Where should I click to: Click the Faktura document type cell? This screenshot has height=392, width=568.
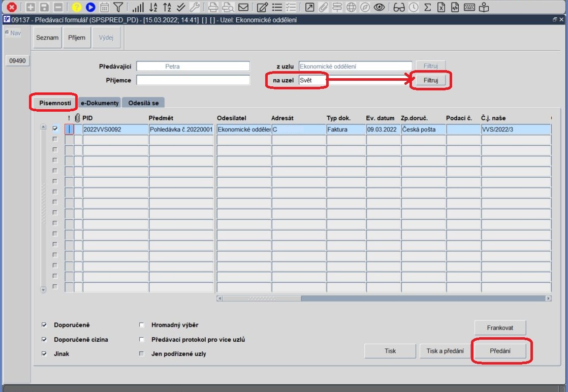346,129
